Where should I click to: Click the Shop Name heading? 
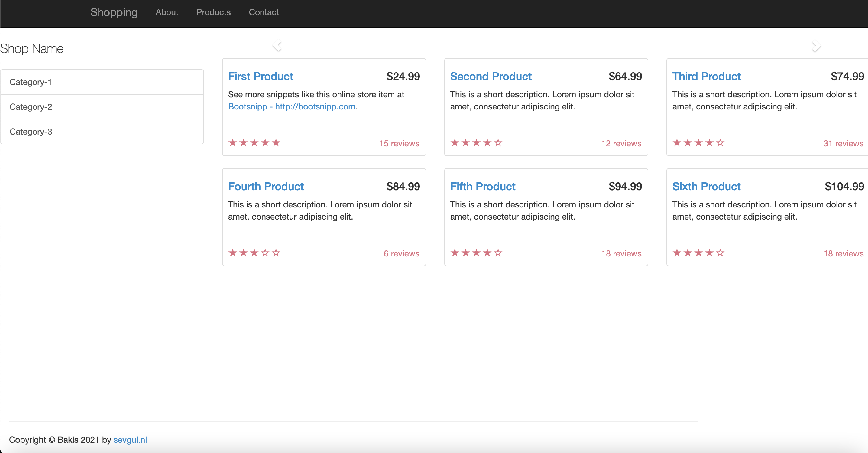point(32,49)
